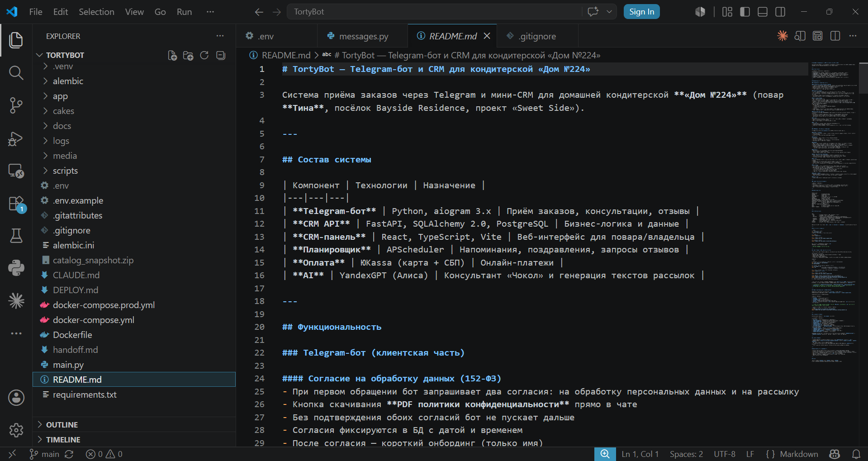Collapse all folders in Explorer
The width and height of the screenshot is (868, 461).
pos(221,55)
